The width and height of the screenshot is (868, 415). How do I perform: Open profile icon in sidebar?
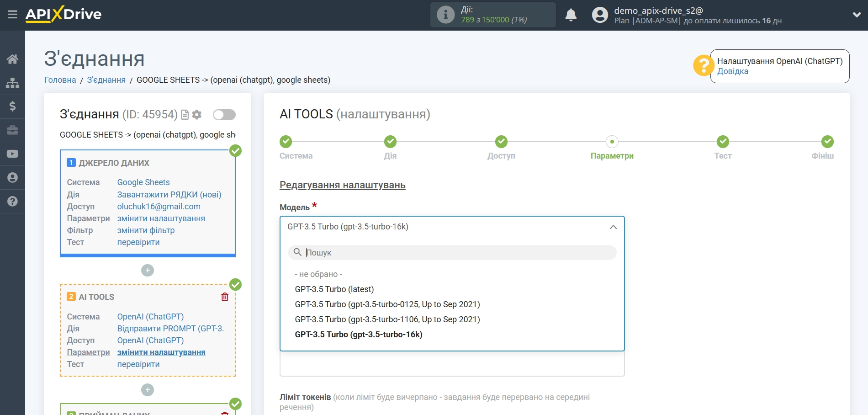(x=12, y=177)
